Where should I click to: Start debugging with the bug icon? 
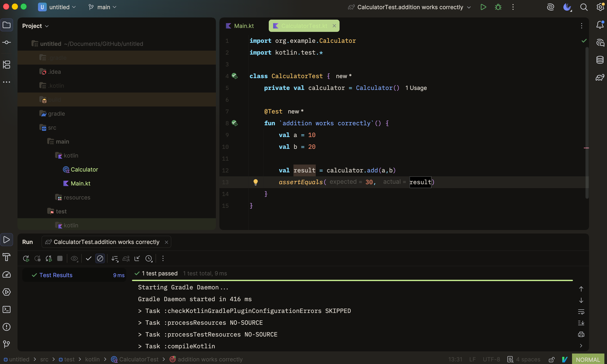pos(498,7)
